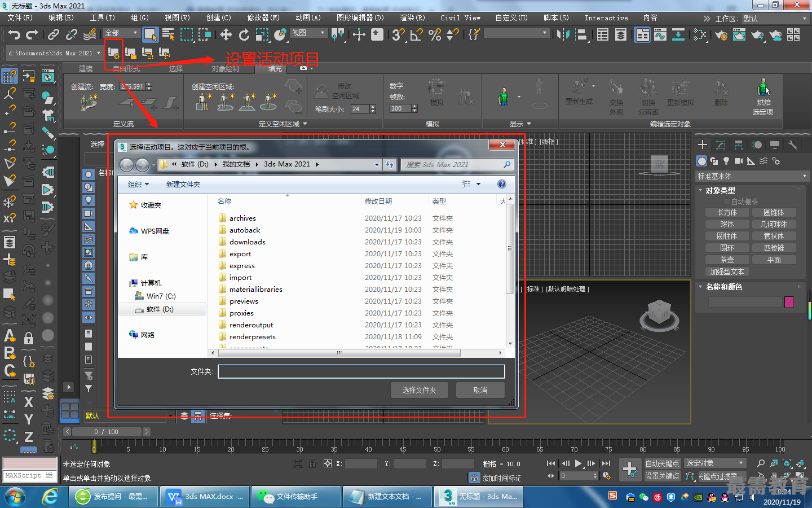The width and height of the screenshot is (812, 508).
Task: Click the Mirror tool icon
Action: coord(563,35)
